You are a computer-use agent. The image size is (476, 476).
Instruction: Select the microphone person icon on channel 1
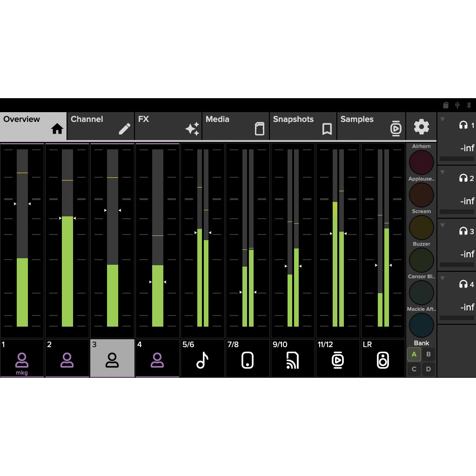[x=22, y=358]
